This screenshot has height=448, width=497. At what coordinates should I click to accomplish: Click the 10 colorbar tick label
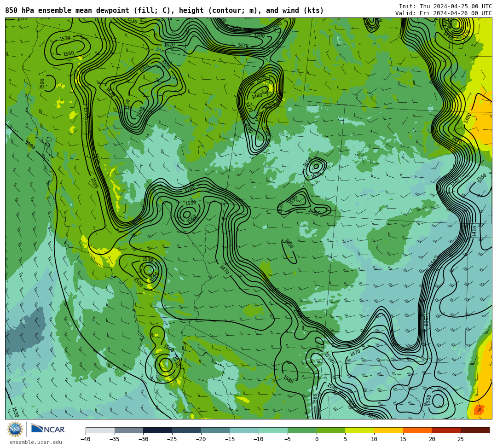[374, 439]
